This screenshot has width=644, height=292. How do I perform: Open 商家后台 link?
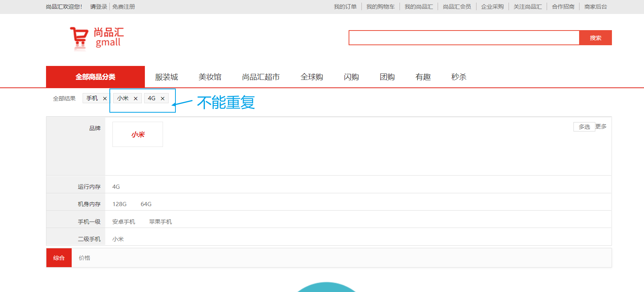point(596,7)
